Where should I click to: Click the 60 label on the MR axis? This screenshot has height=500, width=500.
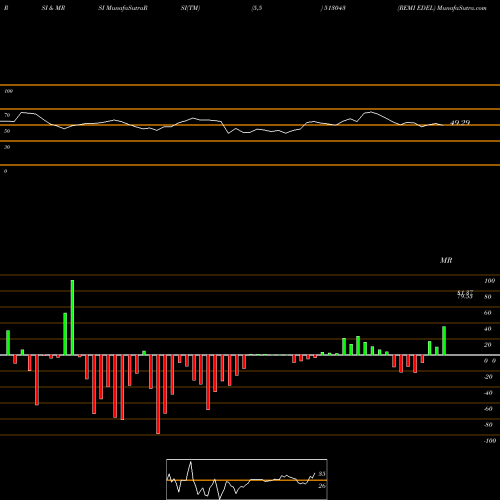(487, 313)
